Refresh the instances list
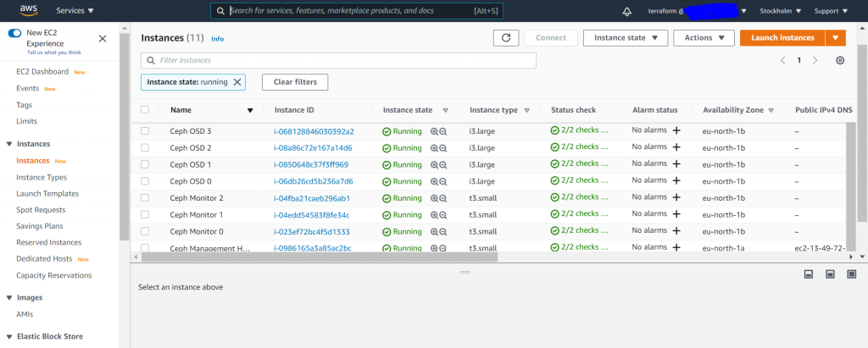Image resolution: width=868 pixels, height=348 pixels. point(506,37)
